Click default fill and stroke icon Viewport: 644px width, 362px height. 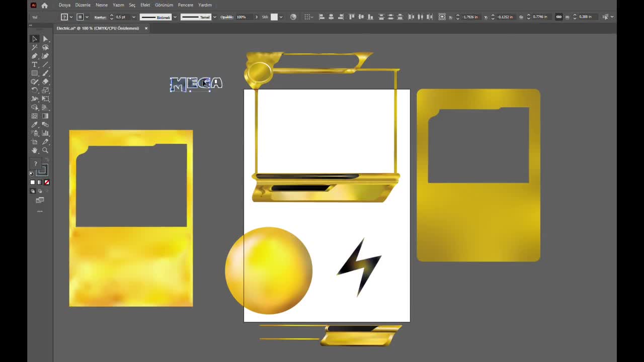point(31,173)
